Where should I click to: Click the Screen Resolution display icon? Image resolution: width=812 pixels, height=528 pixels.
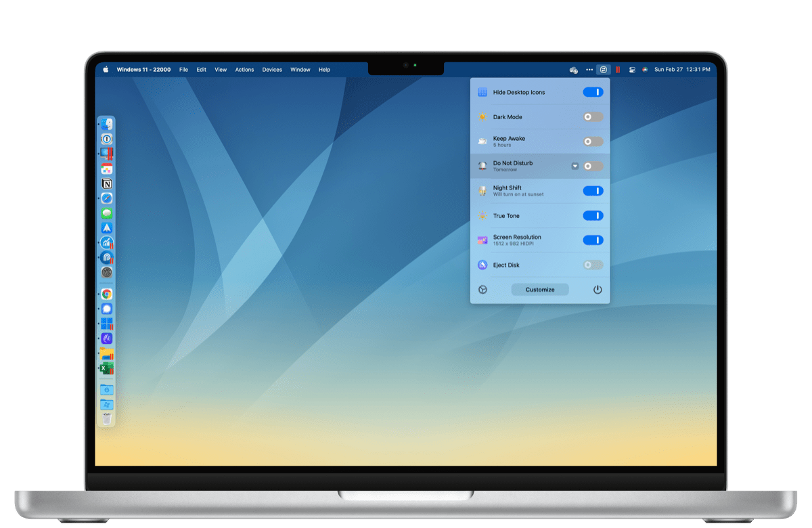click(x=482, y=240)
